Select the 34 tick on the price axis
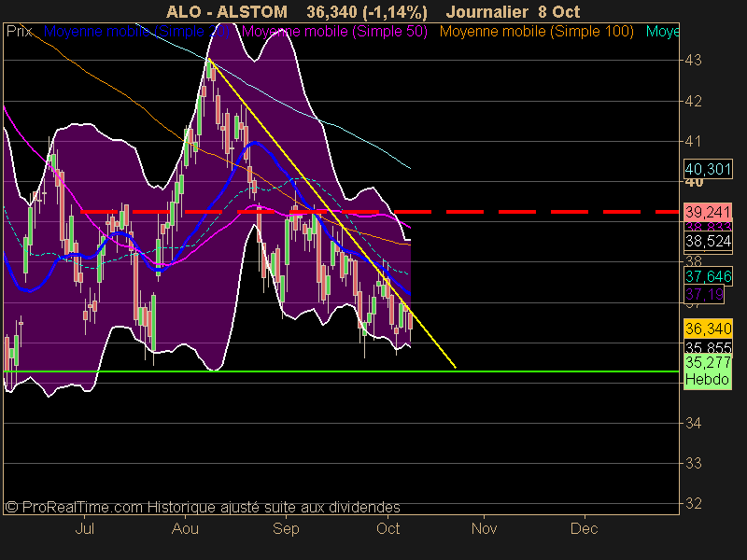The image size is (747, 560). [693, 423]
